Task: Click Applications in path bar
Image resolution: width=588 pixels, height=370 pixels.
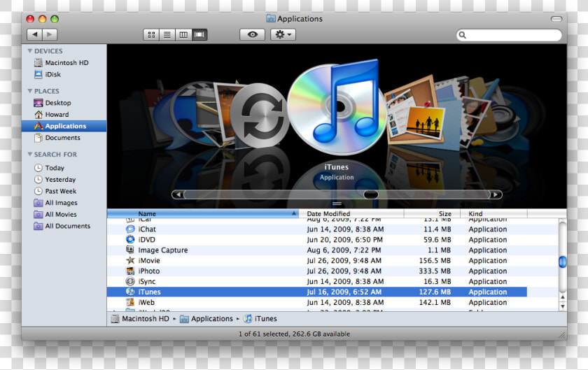Action: click(x=206, y=319)
